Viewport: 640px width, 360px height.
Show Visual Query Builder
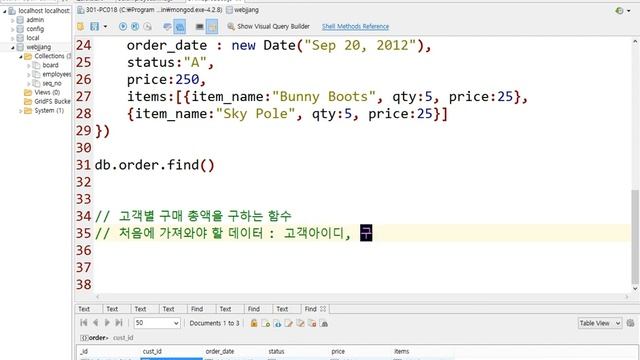click(269, 27)
